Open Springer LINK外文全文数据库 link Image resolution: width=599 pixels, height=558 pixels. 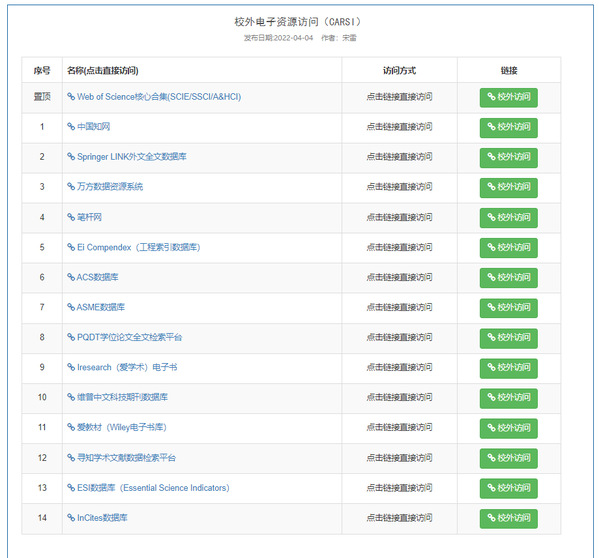point(127,157)
